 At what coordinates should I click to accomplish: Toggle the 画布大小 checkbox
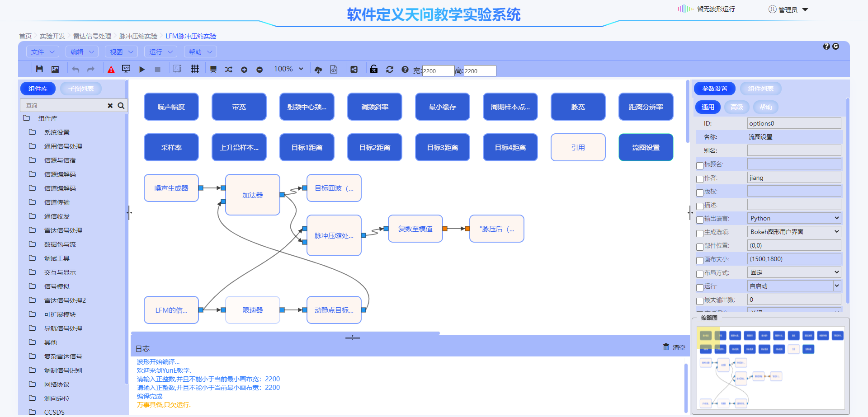pos(700,261)
